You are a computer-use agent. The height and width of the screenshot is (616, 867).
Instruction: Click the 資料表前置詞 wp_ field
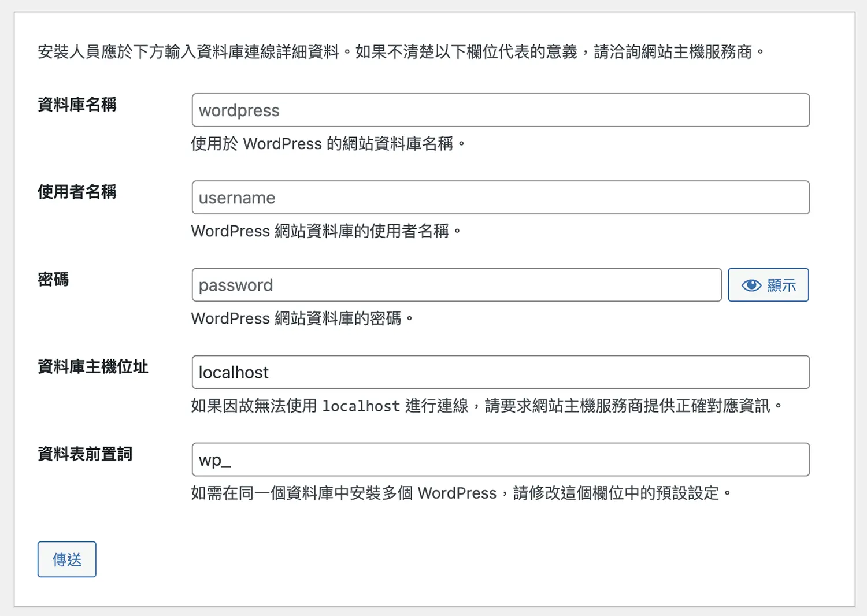[x=501, y=459]
